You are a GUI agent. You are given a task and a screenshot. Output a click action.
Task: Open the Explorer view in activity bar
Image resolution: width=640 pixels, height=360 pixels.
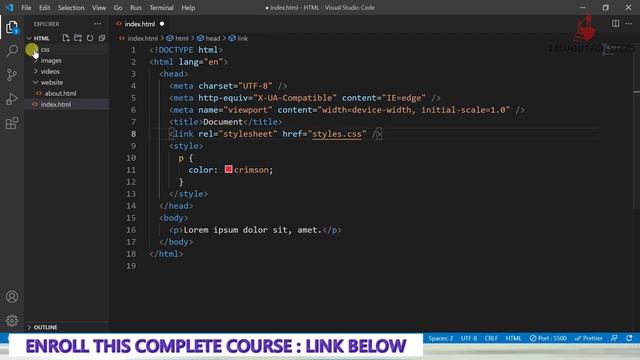[x=12, y=27]
